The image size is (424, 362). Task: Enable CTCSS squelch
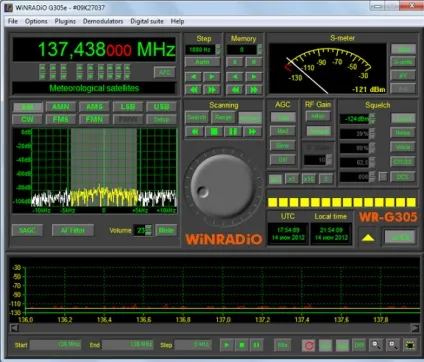(403, 162)
